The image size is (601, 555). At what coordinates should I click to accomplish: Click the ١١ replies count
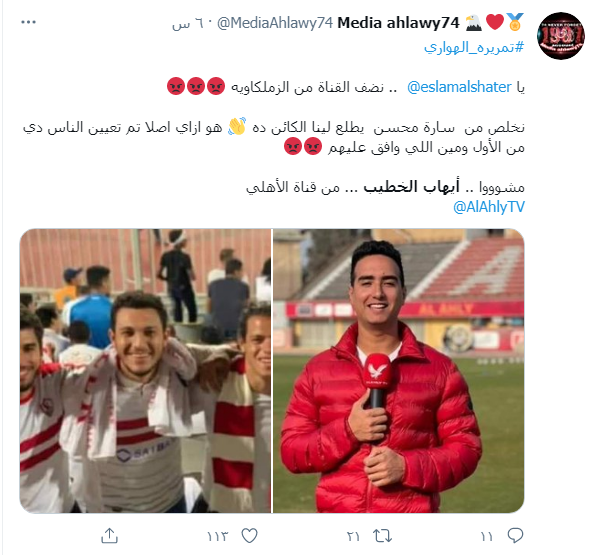point(487,536)
